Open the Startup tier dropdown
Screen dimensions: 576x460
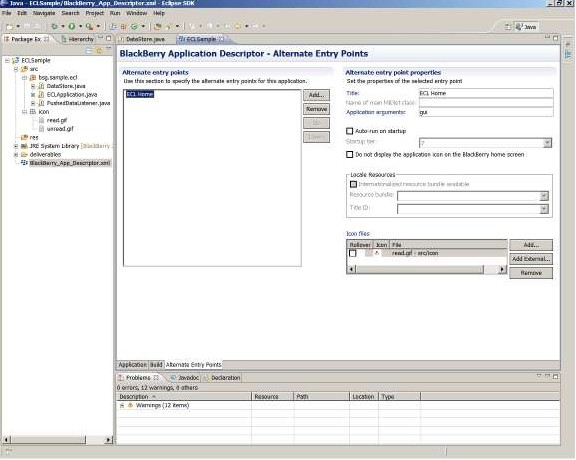tap(547, 143)
